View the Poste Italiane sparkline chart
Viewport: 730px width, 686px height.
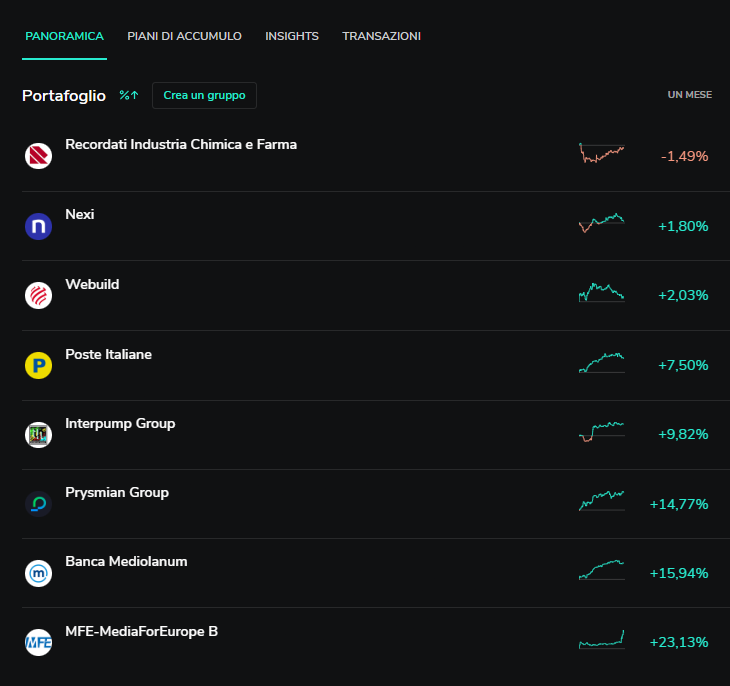[x=602, y=363]
